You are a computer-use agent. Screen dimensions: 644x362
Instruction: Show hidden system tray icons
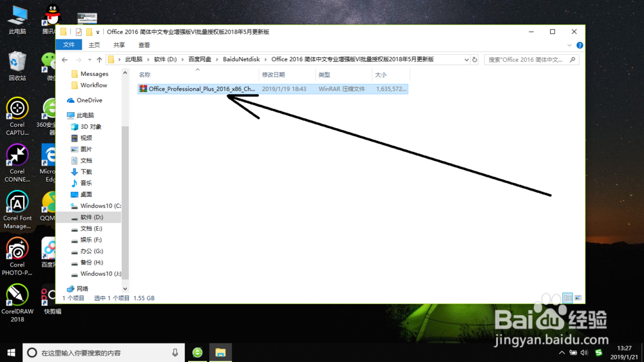tap(562, 352)
